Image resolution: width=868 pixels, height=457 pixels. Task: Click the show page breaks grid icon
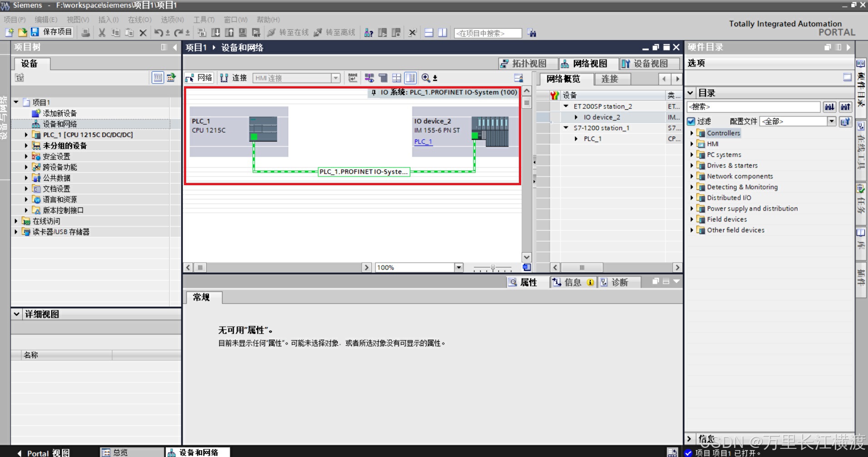[x=396, y=78]
